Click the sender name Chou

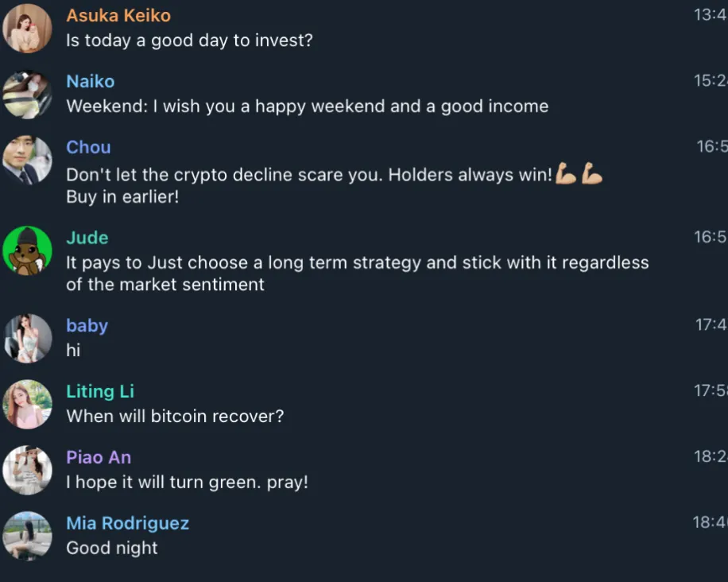coord(88,148)
